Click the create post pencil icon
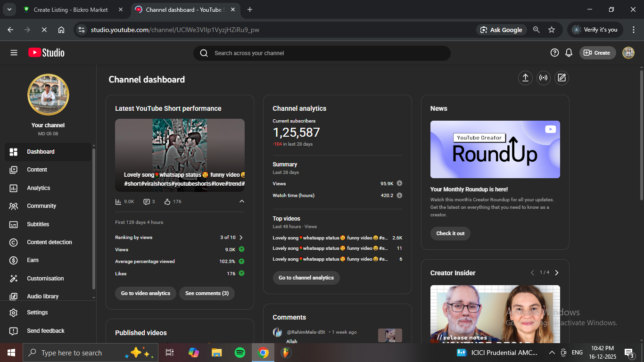The image size is (644, 362). (x=561, y=78)
